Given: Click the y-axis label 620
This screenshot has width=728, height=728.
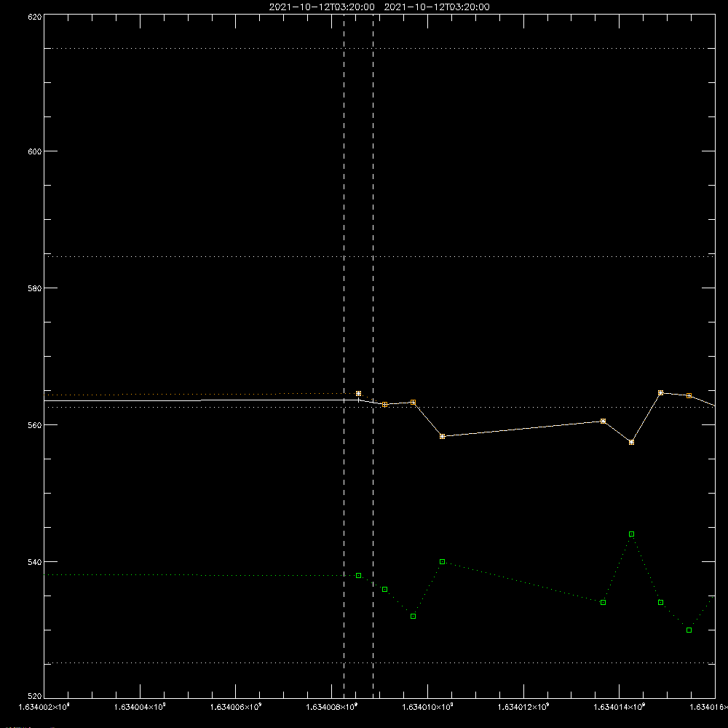Looking at the screenshot, I should coord(35,17).
